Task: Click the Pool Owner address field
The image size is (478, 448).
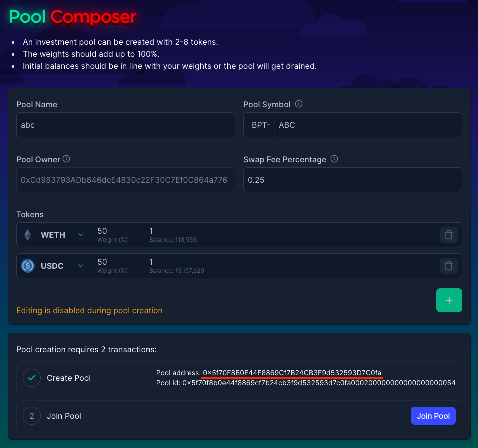Action: (125, 180)
